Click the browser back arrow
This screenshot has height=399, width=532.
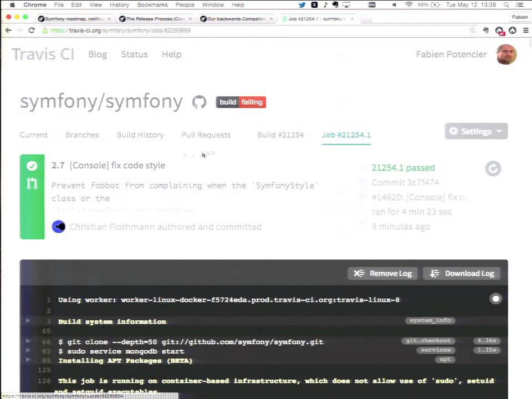[x=8, y=30]
